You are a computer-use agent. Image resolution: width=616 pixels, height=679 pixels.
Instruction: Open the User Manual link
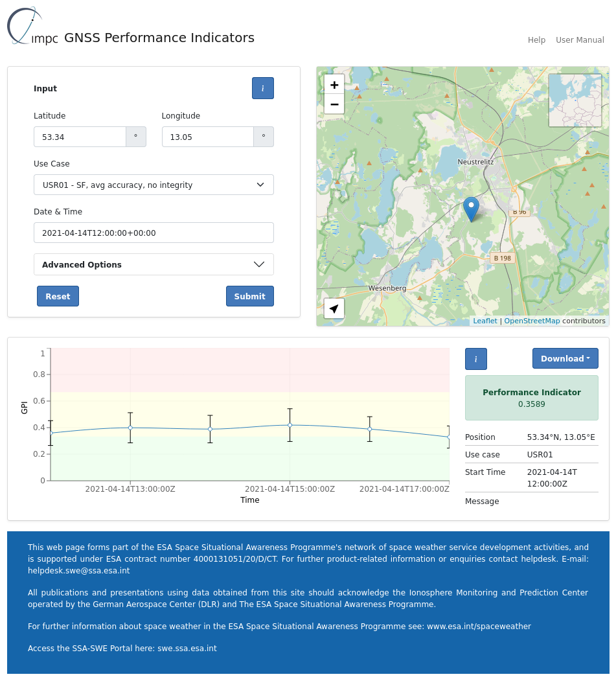pos(580,40)
